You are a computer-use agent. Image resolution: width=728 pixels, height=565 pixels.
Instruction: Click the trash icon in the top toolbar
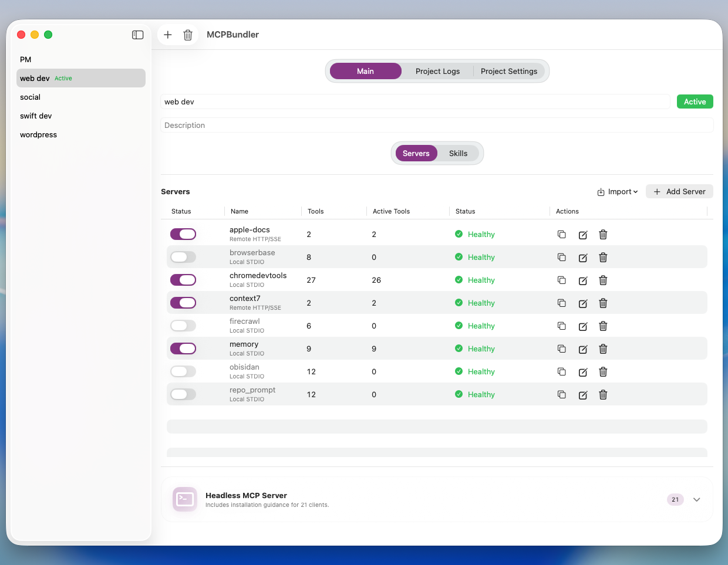[188, 35]
